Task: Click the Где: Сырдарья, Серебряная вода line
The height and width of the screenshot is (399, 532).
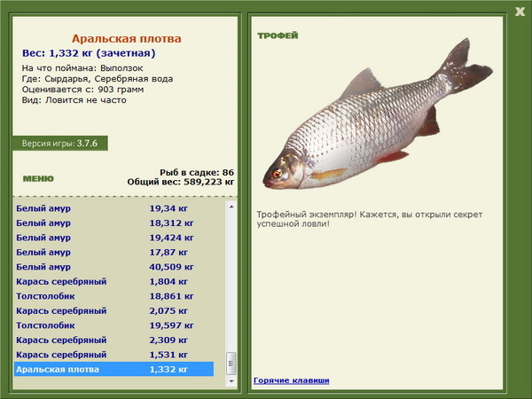Action: [x=98, y=79]
